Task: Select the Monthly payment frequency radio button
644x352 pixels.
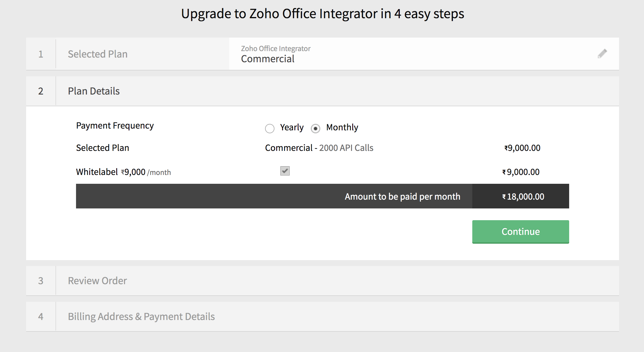Action: pos(315,128)
